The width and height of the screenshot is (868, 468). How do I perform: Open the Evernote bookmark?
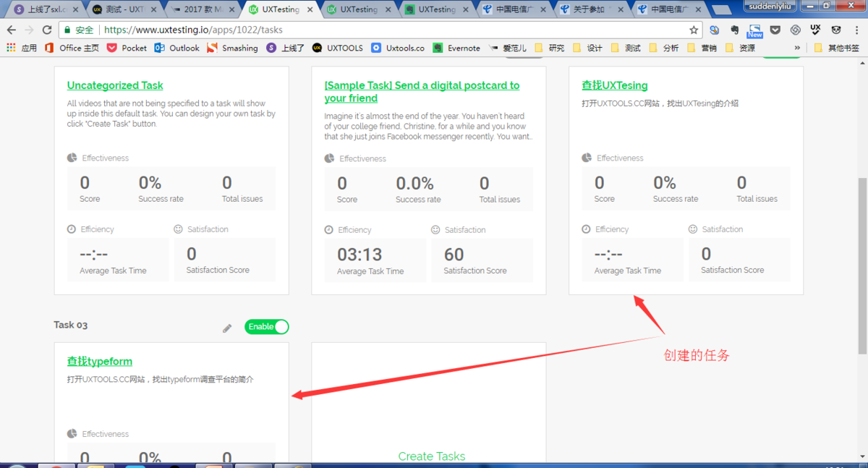click(456, 48)
